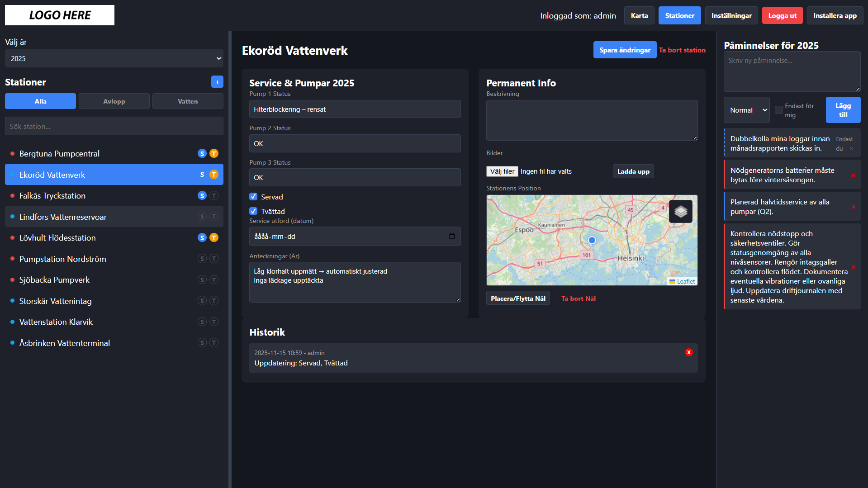Remove the Nödgeneratorns batterier reminder
This screenshot has width=868, height=488.
(853, 175)
